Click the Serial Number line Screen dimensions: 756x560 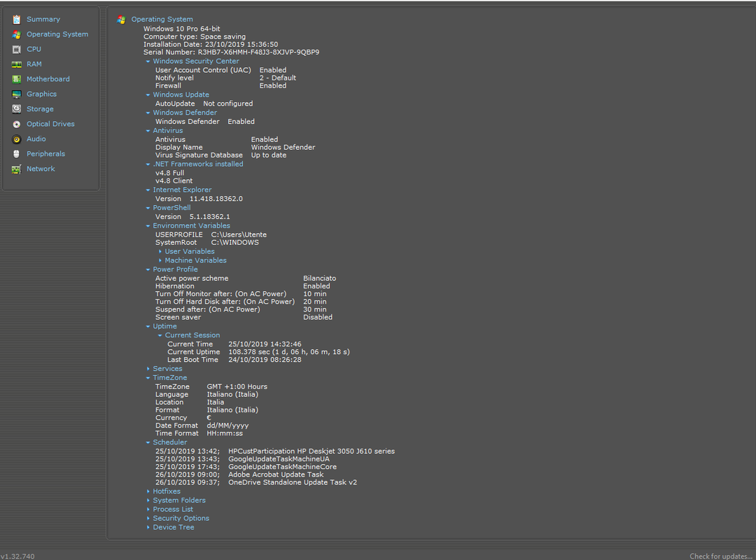pyautogui.click(x=231, y=52)
